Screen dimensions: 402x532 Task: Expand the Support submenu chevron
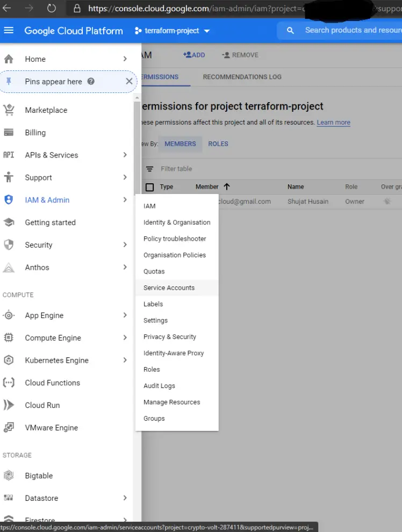tap(125, 177)
